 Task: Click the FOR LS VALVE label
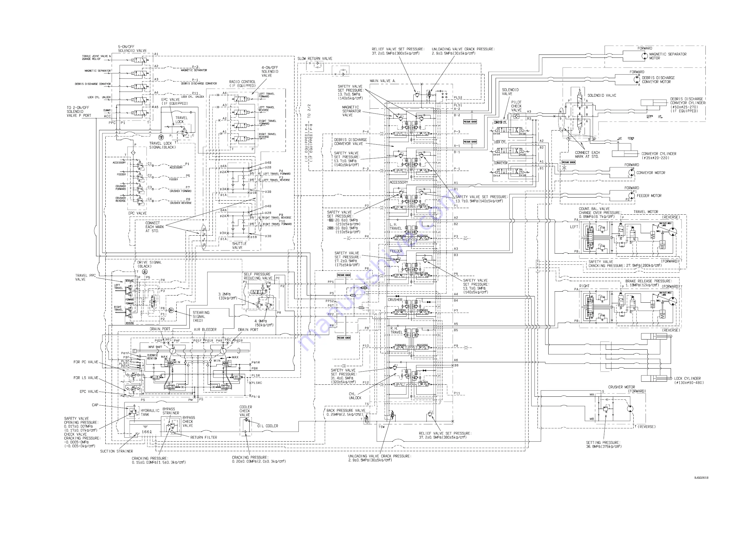click(86, 378)
